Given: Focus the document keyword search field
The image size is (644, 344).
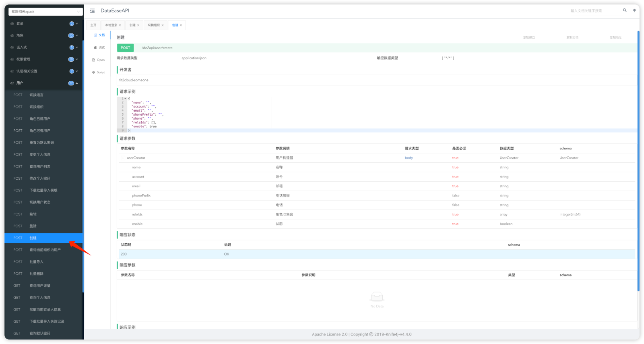Looking at the screenshot, I should pos(596,11).
